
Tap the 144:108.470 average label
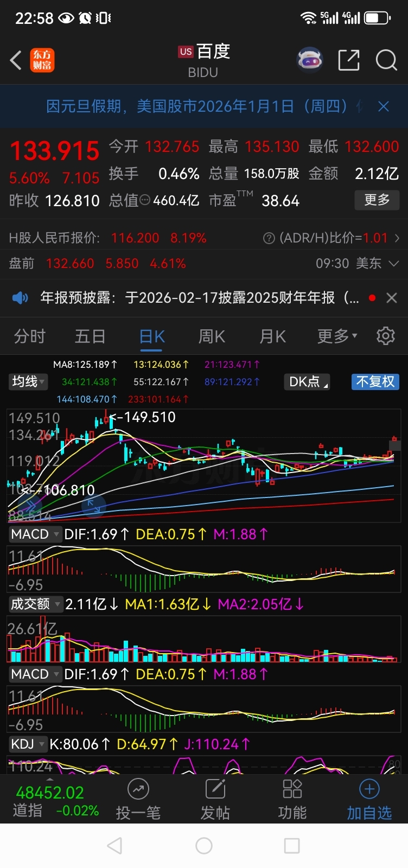[x=87, y=399]
